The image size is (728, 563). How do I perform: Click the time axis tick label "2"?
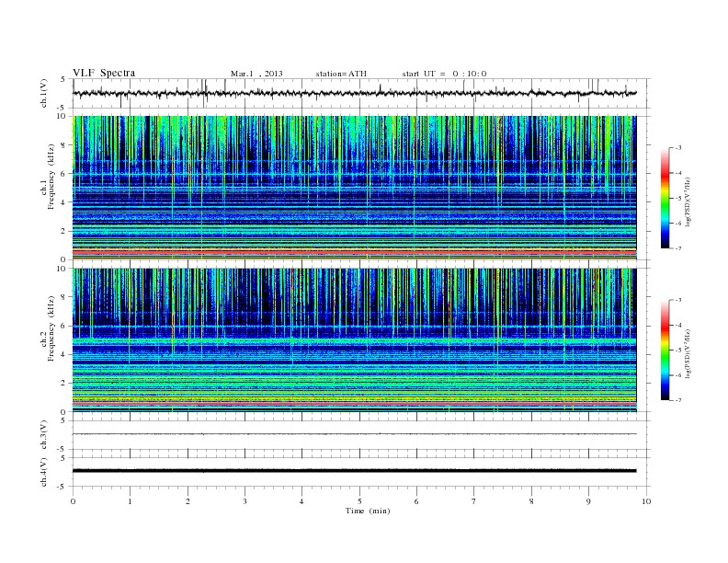pos(188,501)
